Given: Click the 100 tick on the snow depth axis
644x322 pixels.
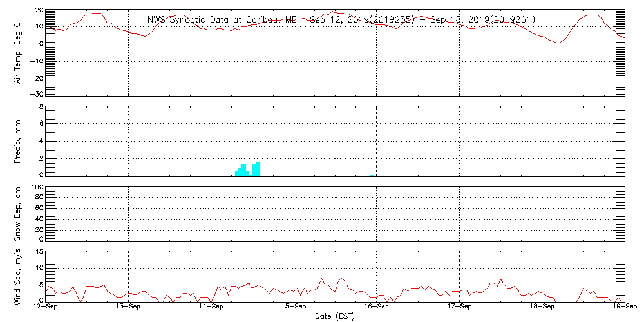Looking at the screenshot, I should (37, 187).
